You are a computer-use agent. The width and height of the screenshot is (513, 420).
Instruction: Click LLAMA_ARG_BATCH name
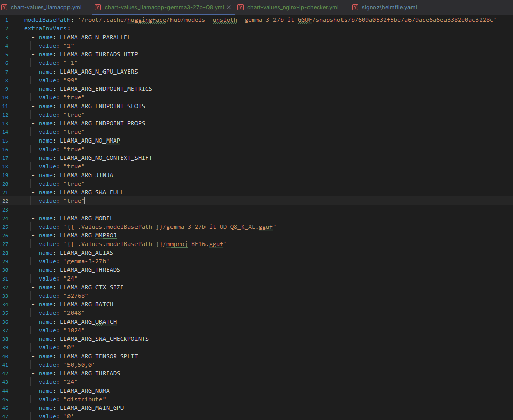click(86, 304)
